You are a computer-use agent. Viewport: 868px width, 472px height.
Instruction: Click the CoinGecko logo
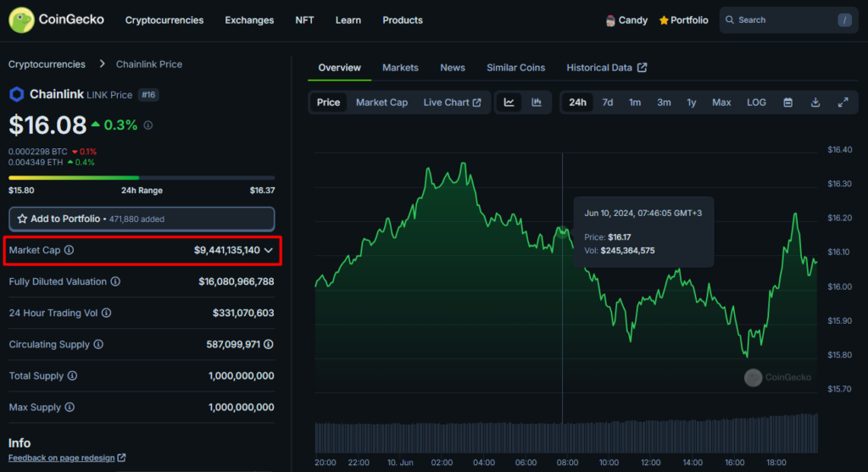(57, 19)
